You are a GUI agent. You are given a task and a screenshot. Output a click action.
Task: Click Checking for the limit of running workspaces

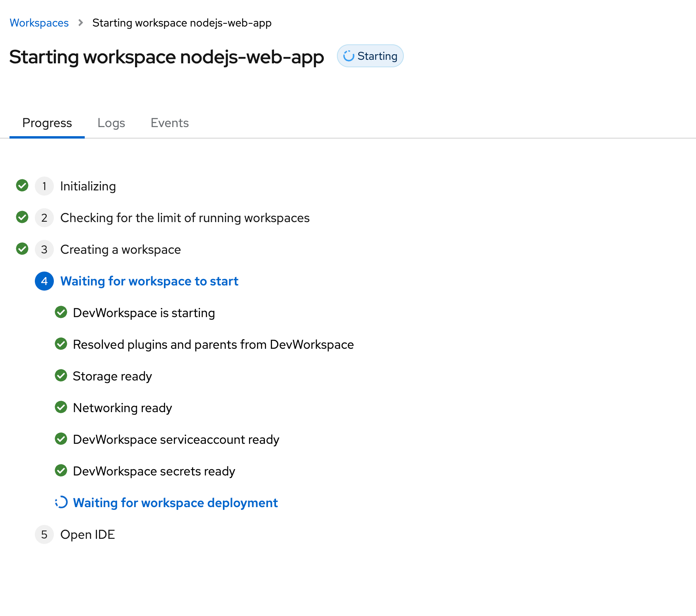point(185,218)
